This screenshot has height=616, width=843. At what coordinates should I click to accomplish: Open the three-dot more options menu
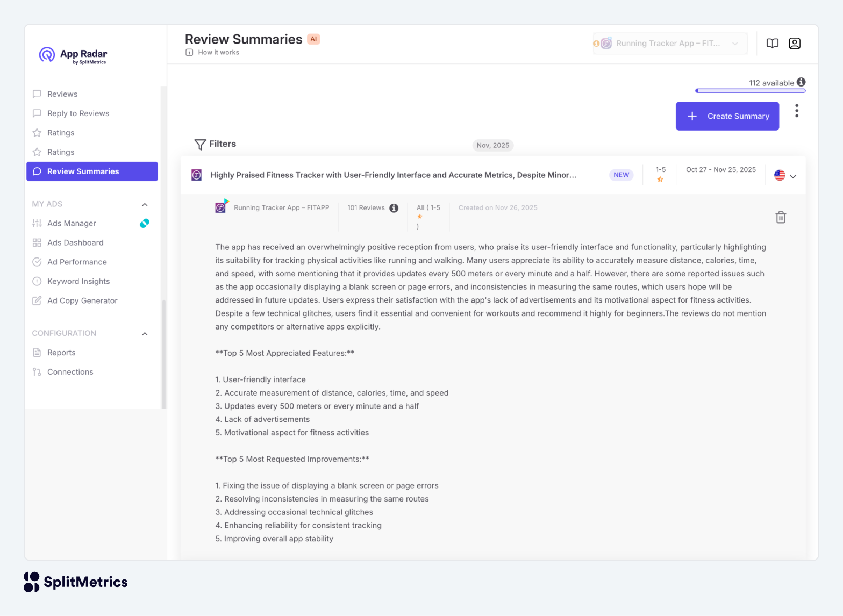click(797, 111)
